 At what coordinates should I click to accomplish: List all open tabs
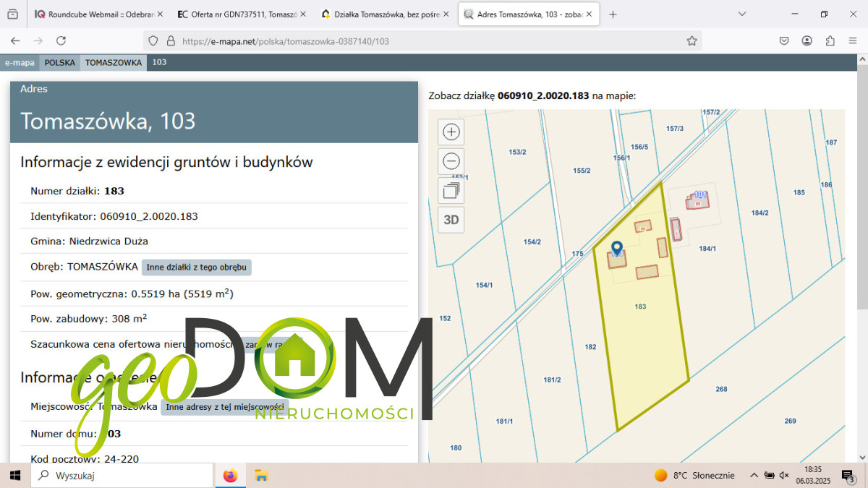click(x=742, y=14)
